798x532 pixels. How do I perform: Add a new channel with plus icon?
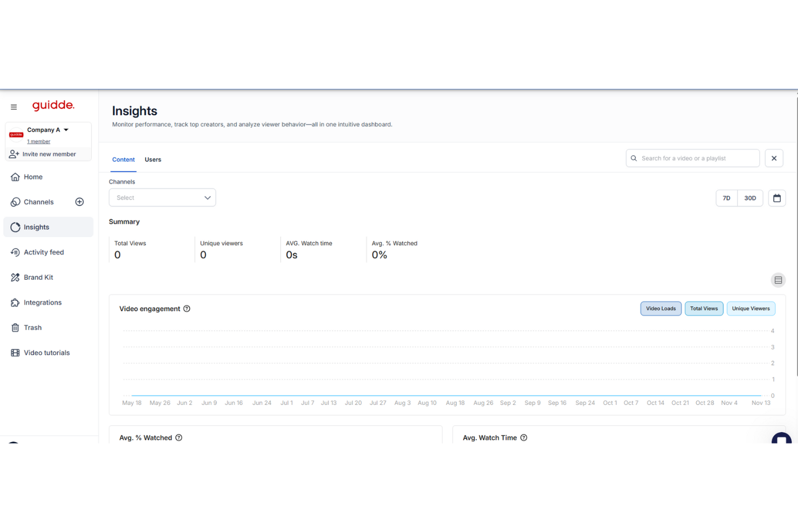point(79,202)
